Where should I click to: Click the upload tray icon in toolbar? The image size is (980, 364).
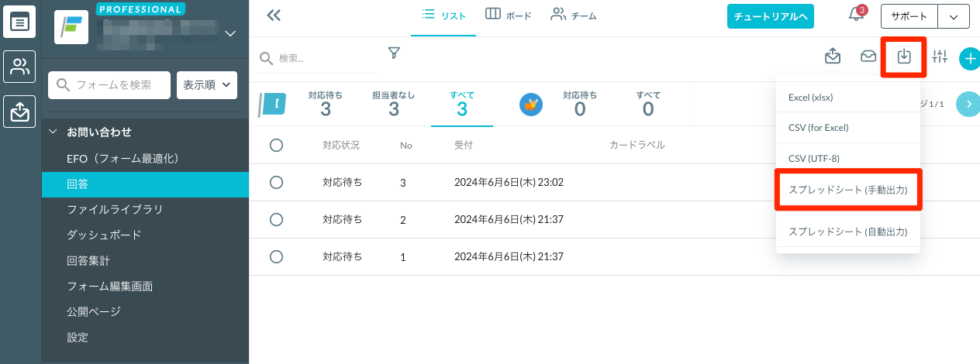pyautogui.click(x=833, y=56)
